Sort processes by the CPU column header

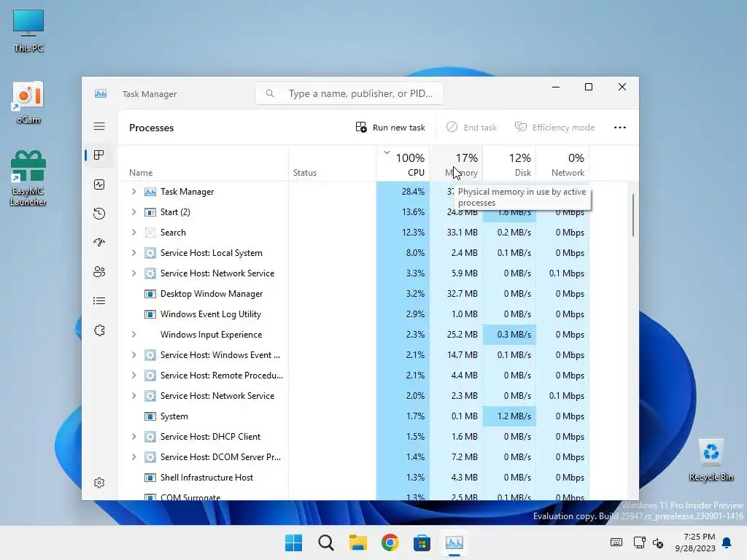403,164
